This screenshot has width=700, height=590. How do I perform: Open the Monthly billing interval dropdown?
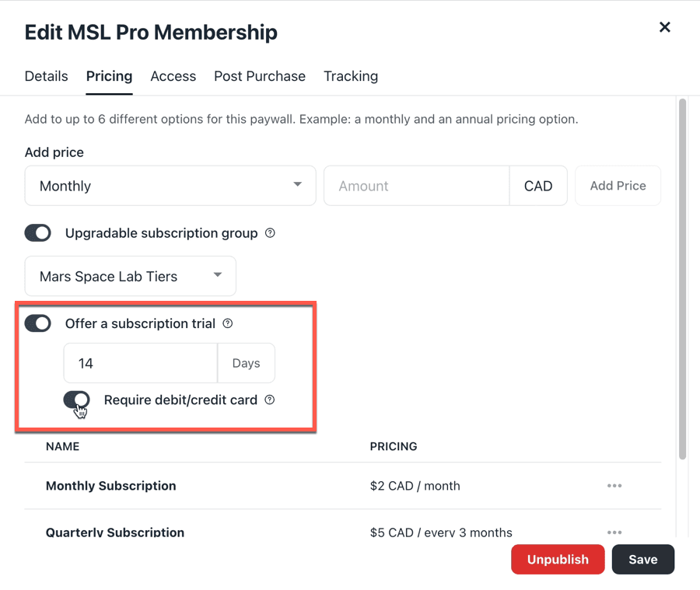pos(170,186)
